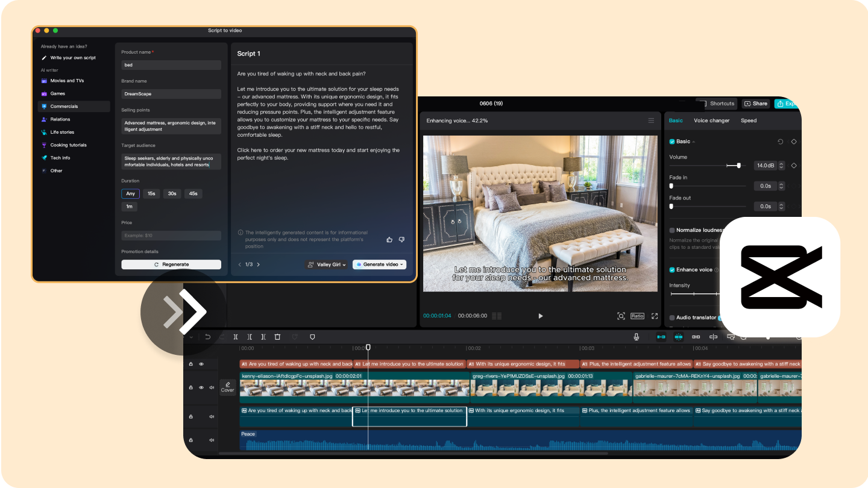Enable the Audio translator checkbox
This screenshot has height=488, width=868.
(x=672, y=318)
